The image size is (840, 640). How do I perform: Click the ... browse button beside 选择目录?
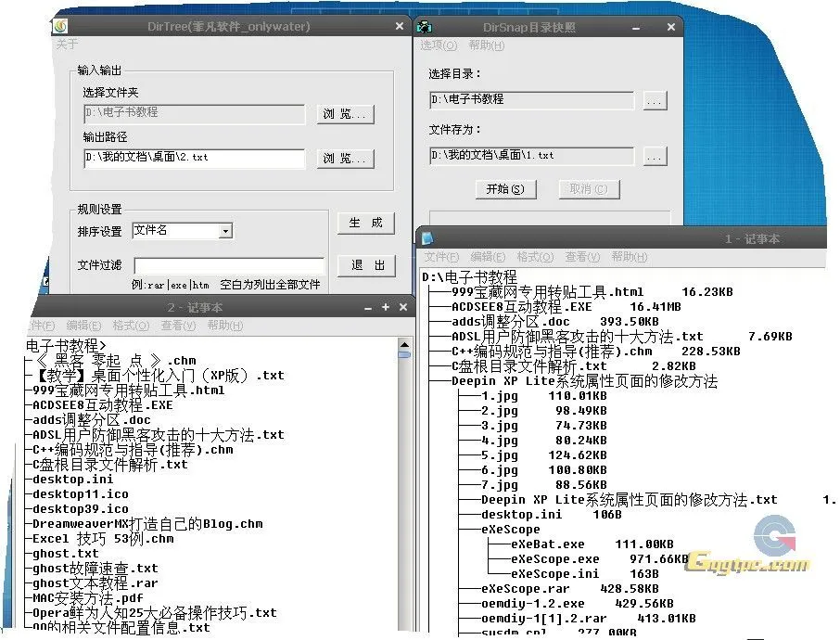pyautogui.click(x=655, y=99)
